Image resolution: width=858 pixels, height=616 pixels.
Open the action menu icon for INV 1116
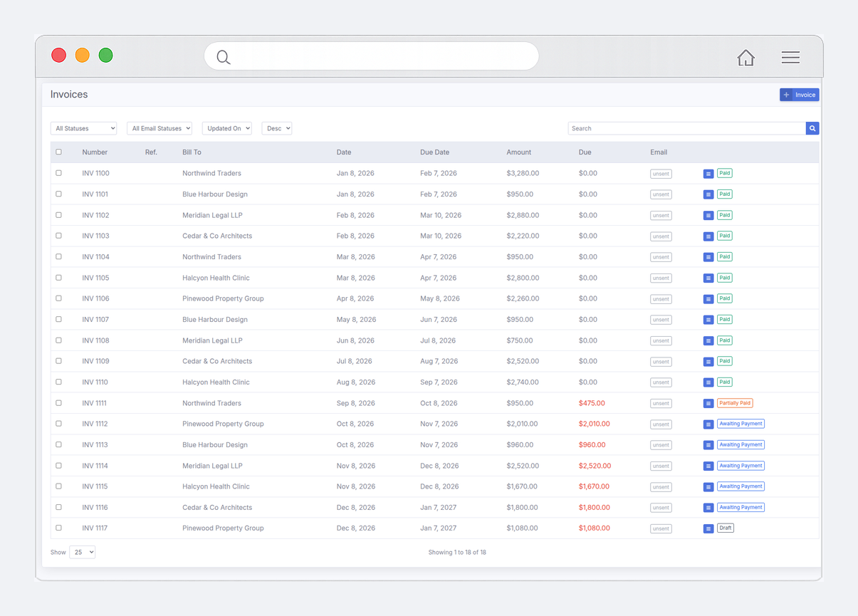(708, 508)
